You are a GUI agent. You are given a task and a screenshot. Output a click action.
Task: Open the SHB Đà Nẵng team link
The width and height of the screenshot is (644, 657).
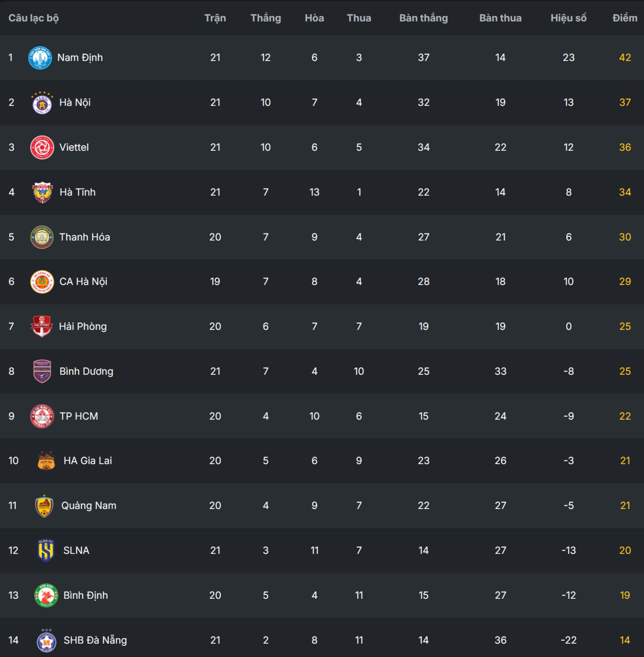click(x=95, y=640)
